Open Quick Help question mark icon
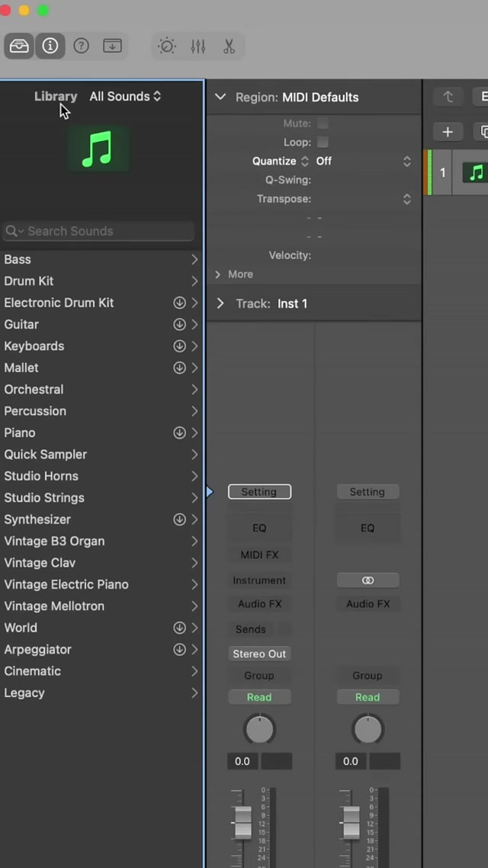 pos(81,46)
